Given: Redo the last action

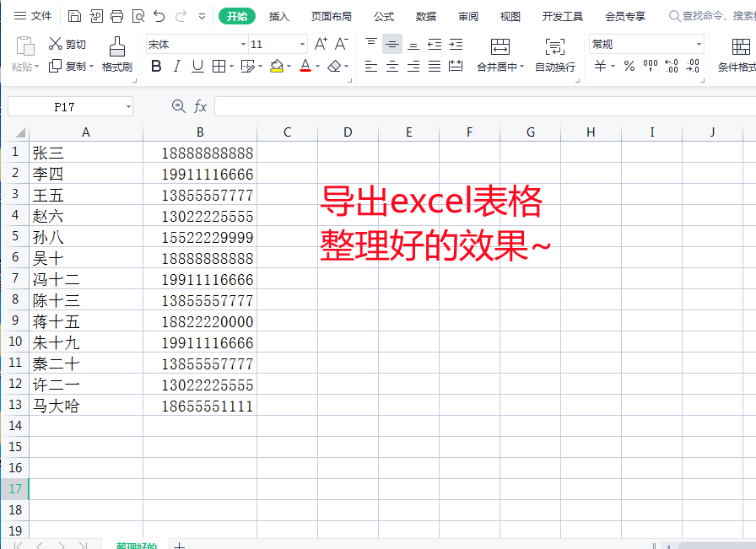Looking at the screenshot, I should [x=181, y=16].
